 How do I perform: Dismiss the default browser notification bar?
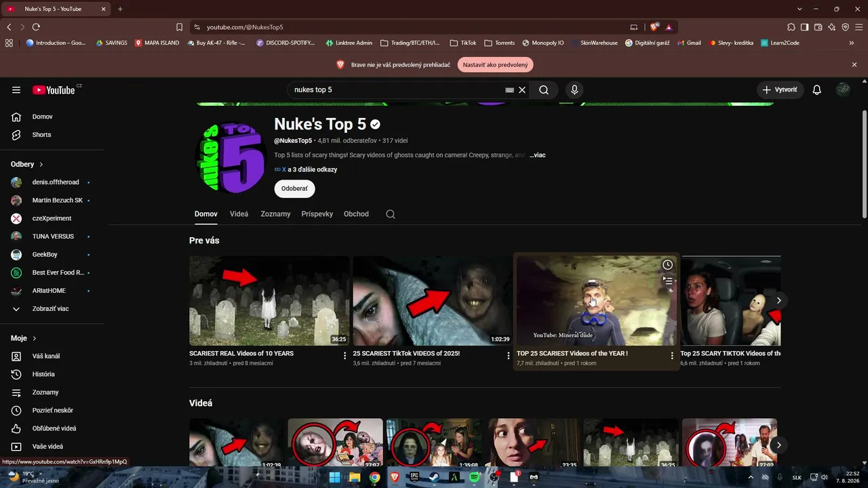[854, 65]
